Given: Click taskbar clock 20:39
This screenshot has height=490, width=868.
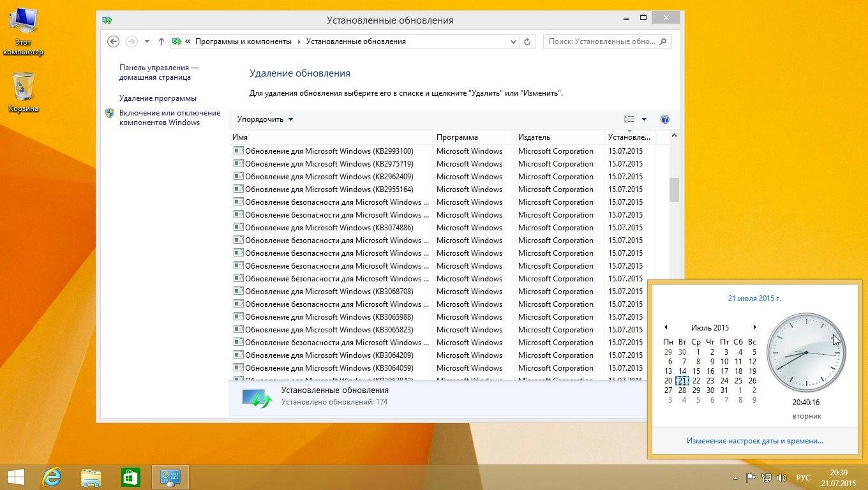Looking at the screenshot, I should tap(838, 477).
